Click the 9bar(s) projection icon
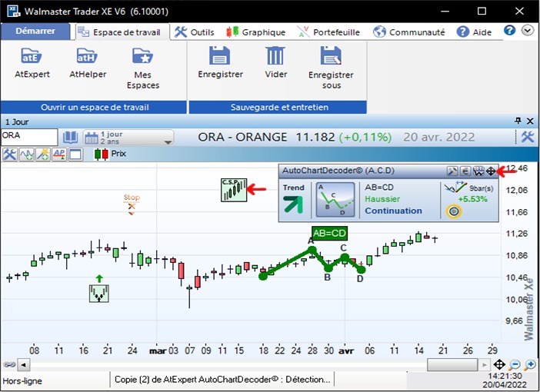Screen dimensions: 540x392 455,188
